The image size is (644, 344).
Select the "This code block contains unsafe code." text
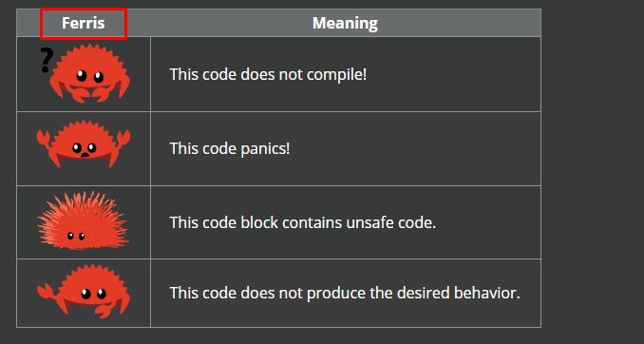[x=303, y=222]
